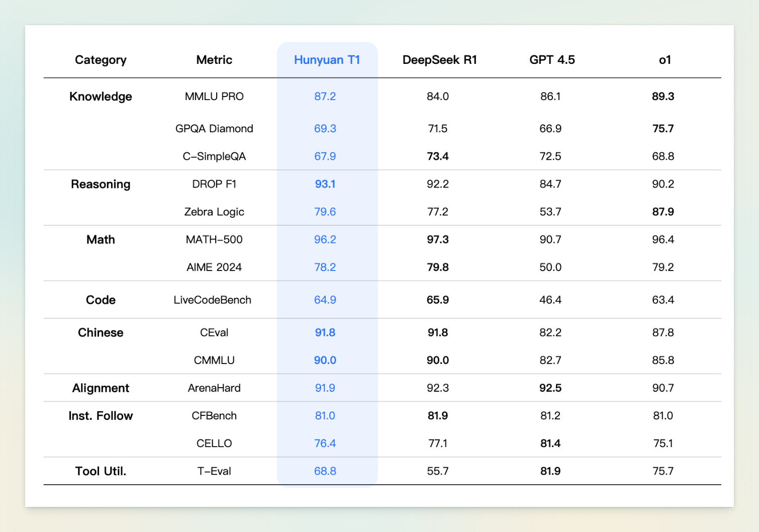Screen dimensions: 759x532
Task: Click the Category column header
Action: click(101, 60)
